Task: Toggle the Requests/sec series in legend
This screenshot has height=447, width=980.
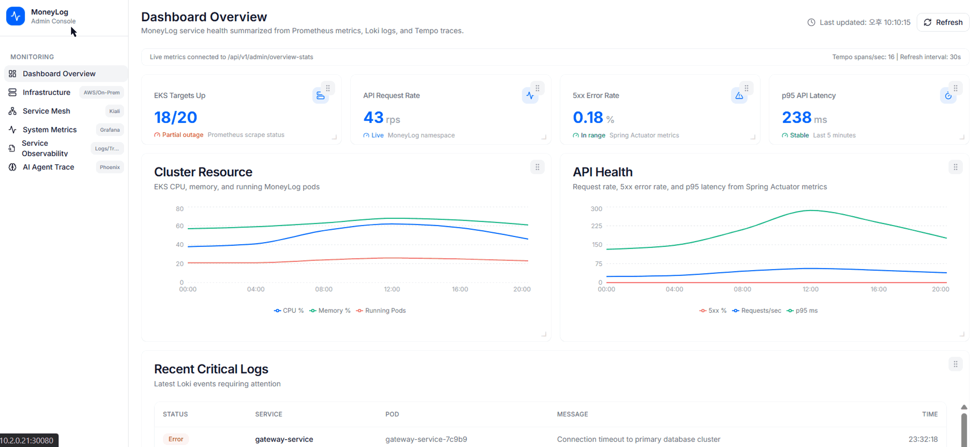Action: tap(757, 311)
